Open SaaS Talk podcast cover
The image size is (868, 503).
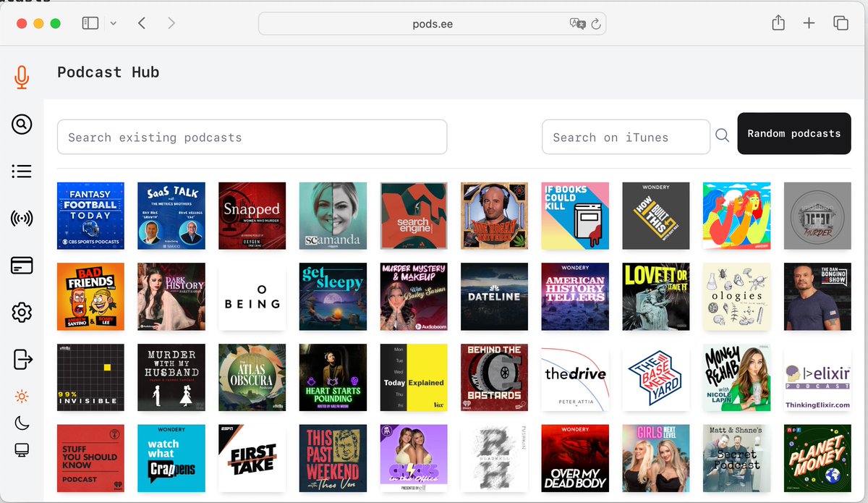171,216
